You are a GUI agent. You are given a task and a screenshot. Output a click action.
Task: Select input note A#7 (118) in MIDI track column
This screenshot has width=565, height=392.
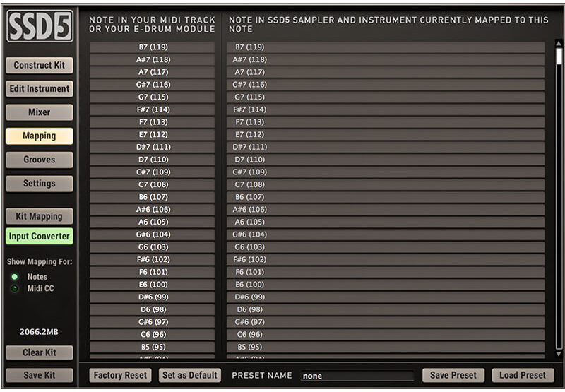coord(152,59)
